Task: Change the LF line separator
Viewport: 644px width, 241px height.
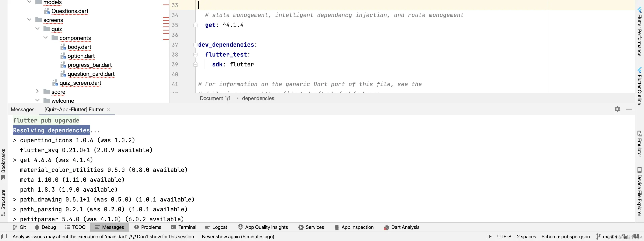Action: point(489,237)
